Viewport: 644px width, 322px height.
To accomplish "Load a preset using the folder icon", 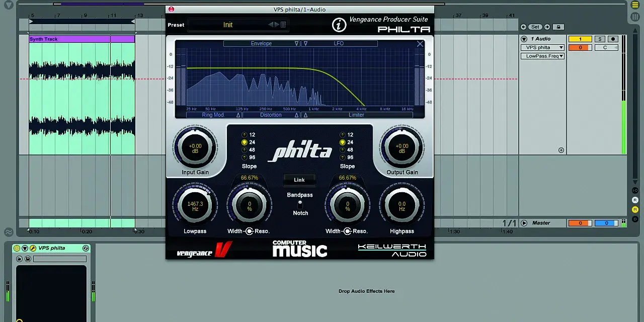I will point(19,259).
